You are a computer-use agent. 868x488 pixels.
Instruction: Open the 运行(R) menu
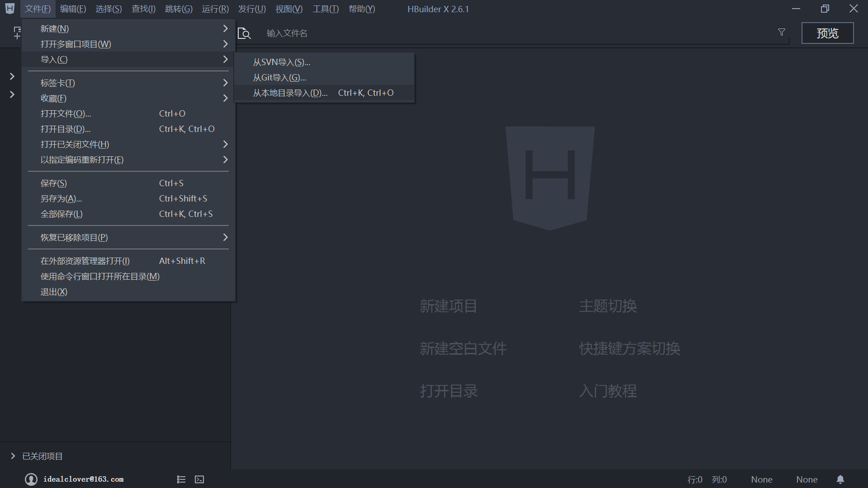coord(215,9)
